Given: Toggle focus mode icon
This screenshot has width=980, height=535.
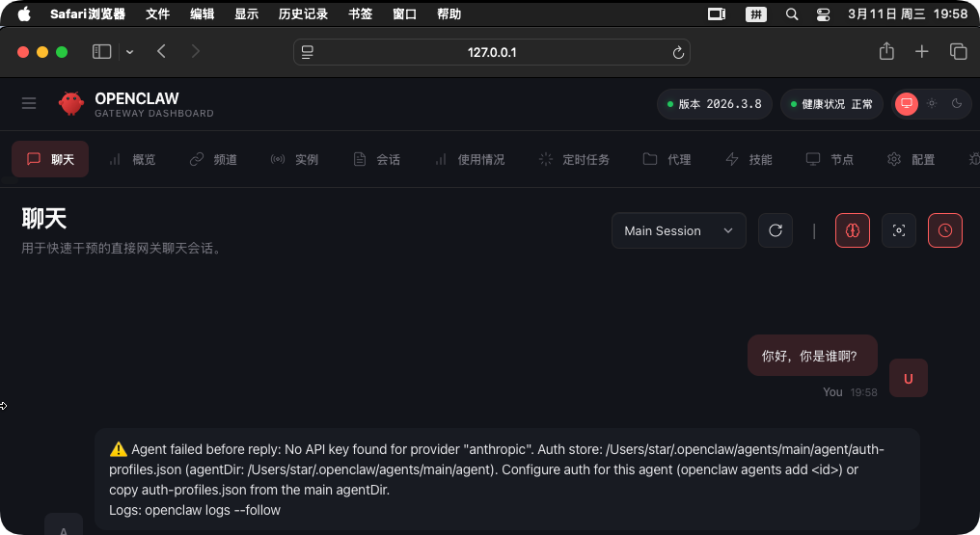Looking at the screenshot, I should coord(899,230).
